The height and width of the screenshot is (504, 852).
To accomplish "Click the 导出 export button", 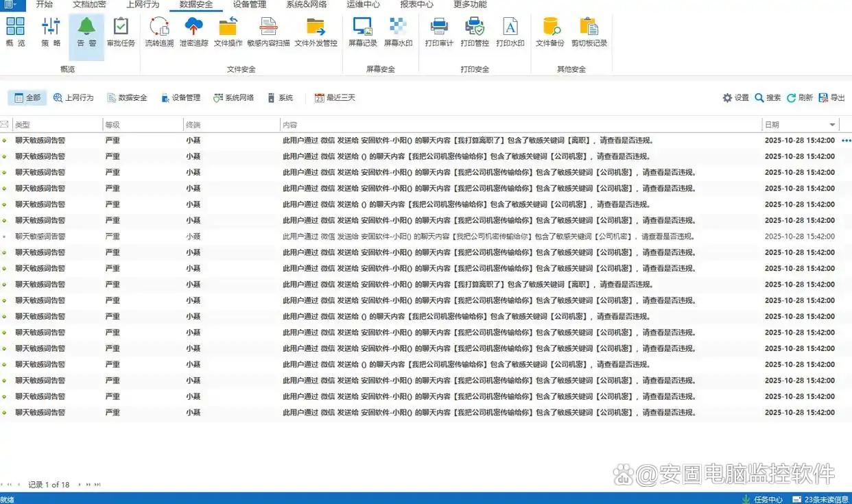I will 831,98.
